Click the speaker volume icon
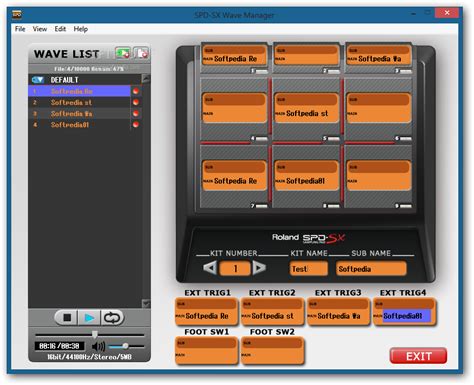Viewport: 474px width, 385px height. pyautogui.click(x=98, y=346)
